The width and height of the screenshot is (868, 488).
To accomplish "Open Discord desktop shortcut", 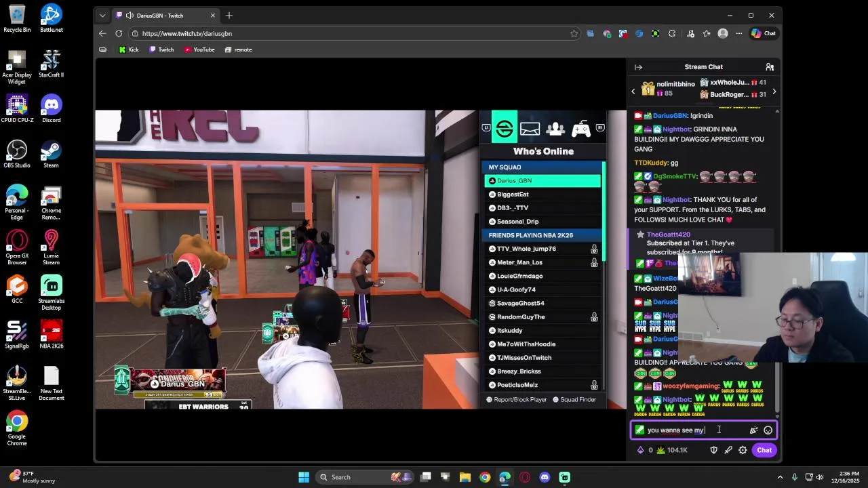I will (x=52, y=108).
